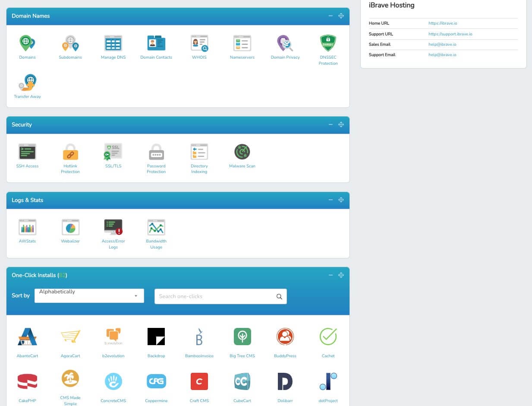Collapse the Domain Names panel

(331, 16)
